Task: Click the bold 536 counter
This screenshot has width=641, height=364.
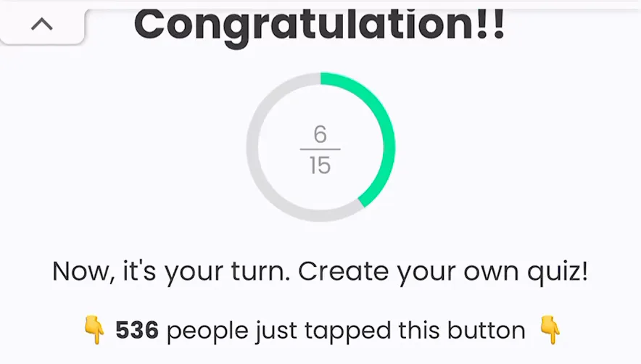Action: [x=137, y=330]
